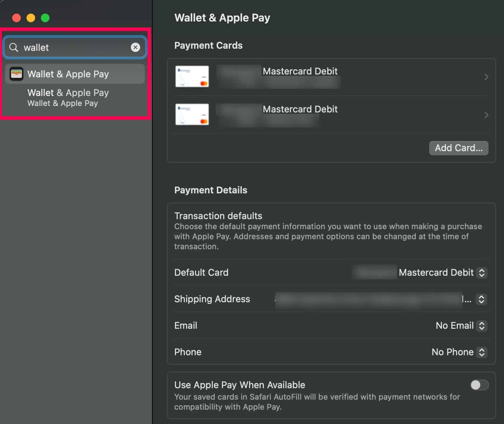The height and width of the screenshot is (424, 504).
Task: Click the Wallet & Apple Pay sidebar icon
Action: [16, 74]
